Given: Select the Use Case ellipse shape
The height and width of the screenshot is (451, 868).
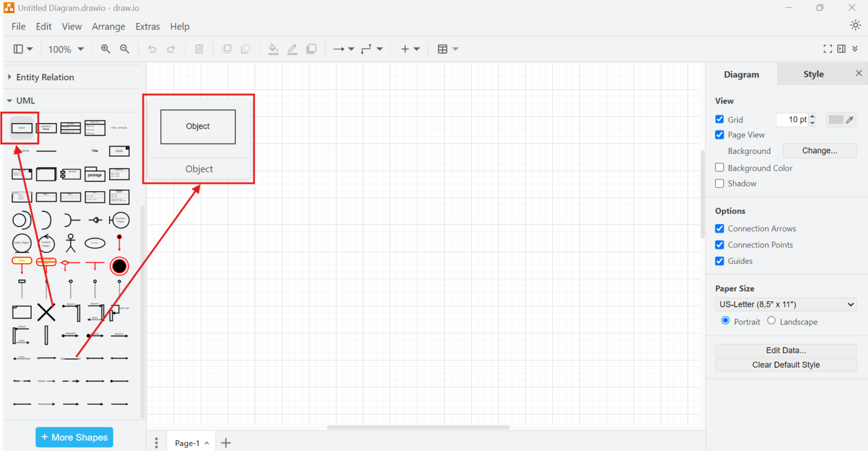Looking at the screenshot, I should pyautogui.click(x=95, y=243).
